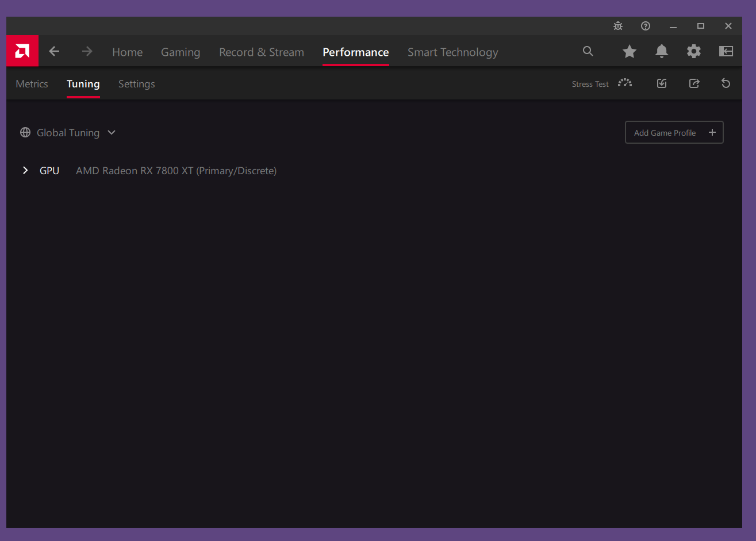Click the Add Game Profile button

[674, 133]
